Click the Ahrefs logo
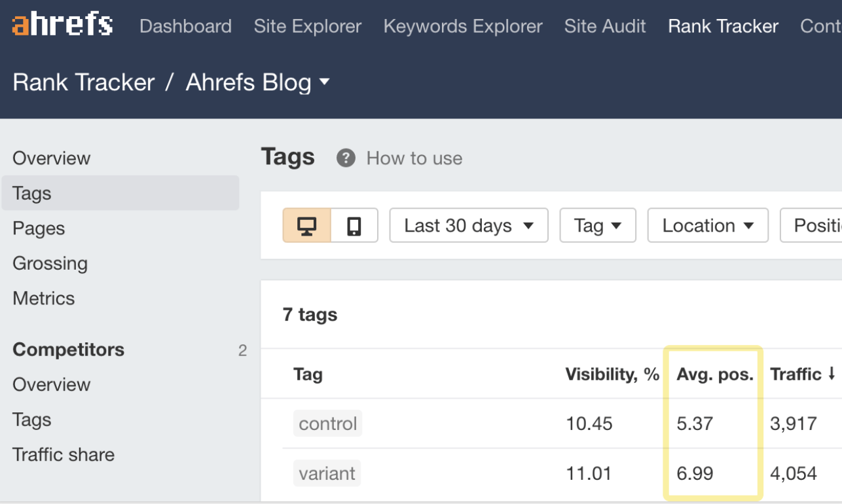The height and width of the screenshot is (504, 842). 63,25
